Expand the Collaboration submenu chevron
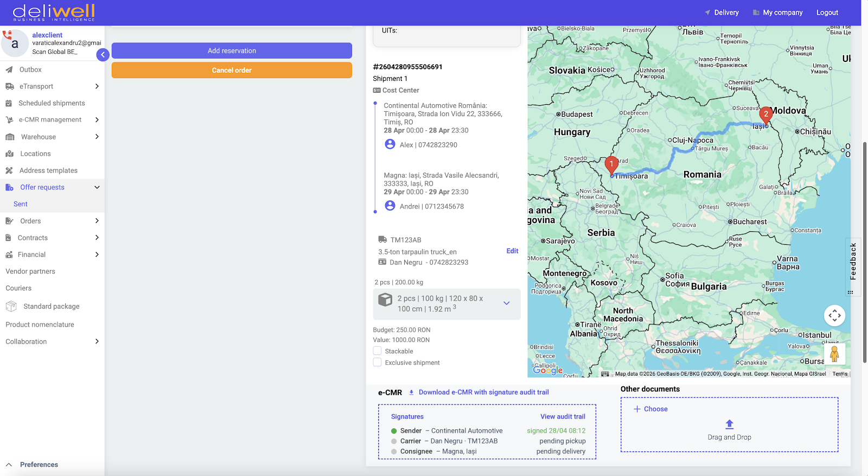868x476 pixels. click(x=97, y=341)
